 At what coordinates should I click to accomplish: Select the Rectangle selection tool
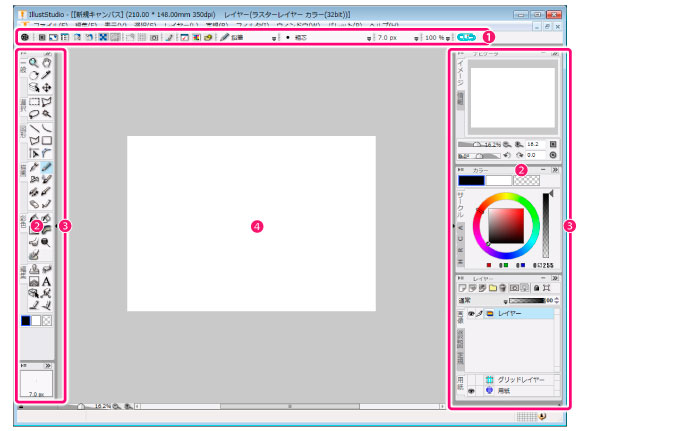coord(34,102)
